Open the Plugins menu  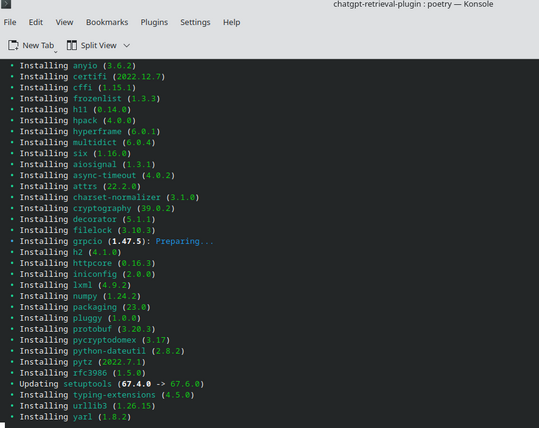[x=154, y=22]
